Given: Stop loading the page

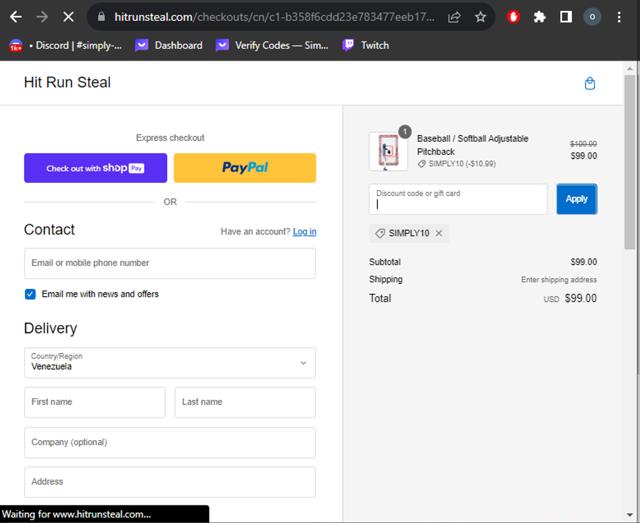Looking at the screenshot, I should [x=68, y=17].
